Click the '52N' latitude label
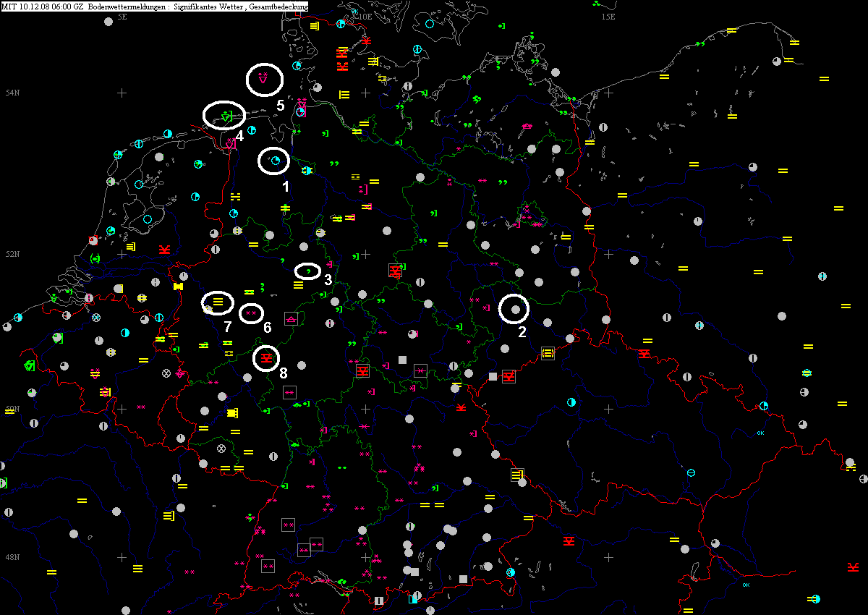Image resolution: width=868 pixels, height=615 pixels. [x=12, y=254]
